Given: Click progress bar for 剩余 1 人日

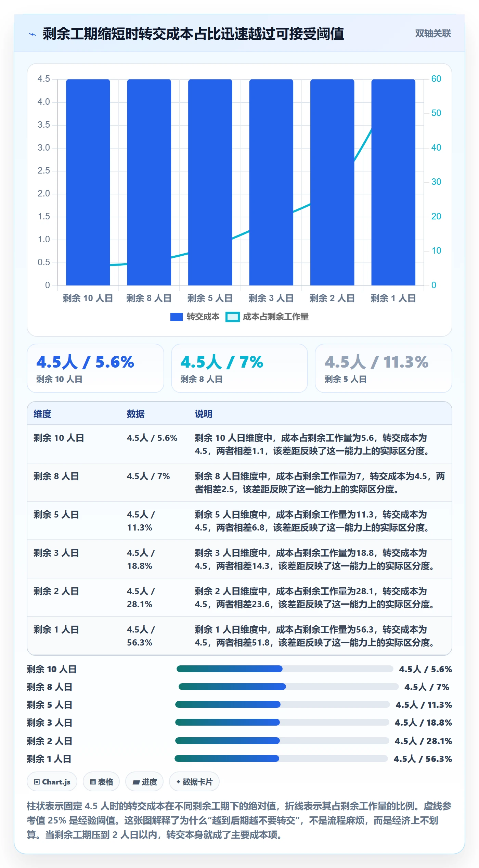Looking at the screenshot, I should pos(281,758).
